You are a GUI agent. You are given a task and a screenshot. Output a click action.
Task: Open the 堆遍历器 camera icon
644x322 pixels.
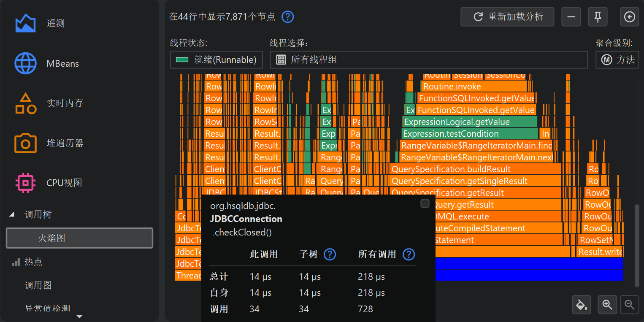click(x=26, y=143)
